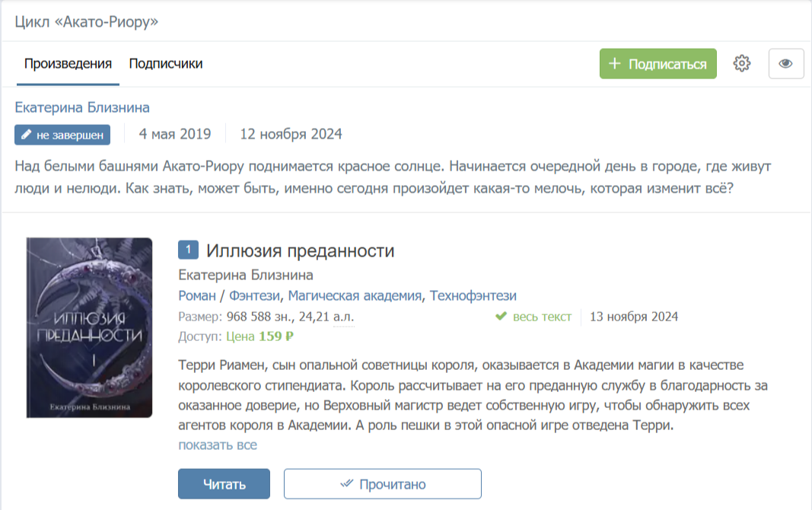
Task: Open the cycle settings gear icon
Action: (x=742, y=64)
